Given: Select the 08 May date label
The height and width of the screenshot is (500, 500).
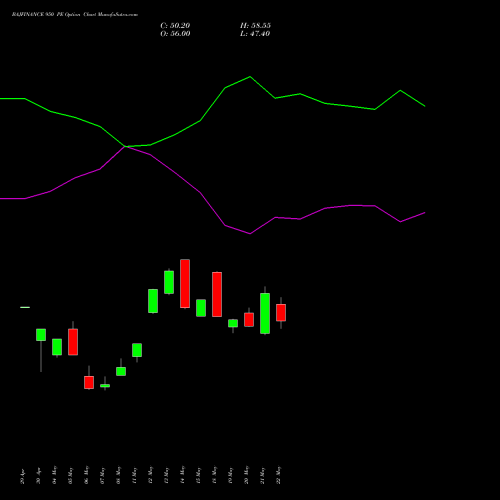Looking at the screenshot, I should click(118, 475).
